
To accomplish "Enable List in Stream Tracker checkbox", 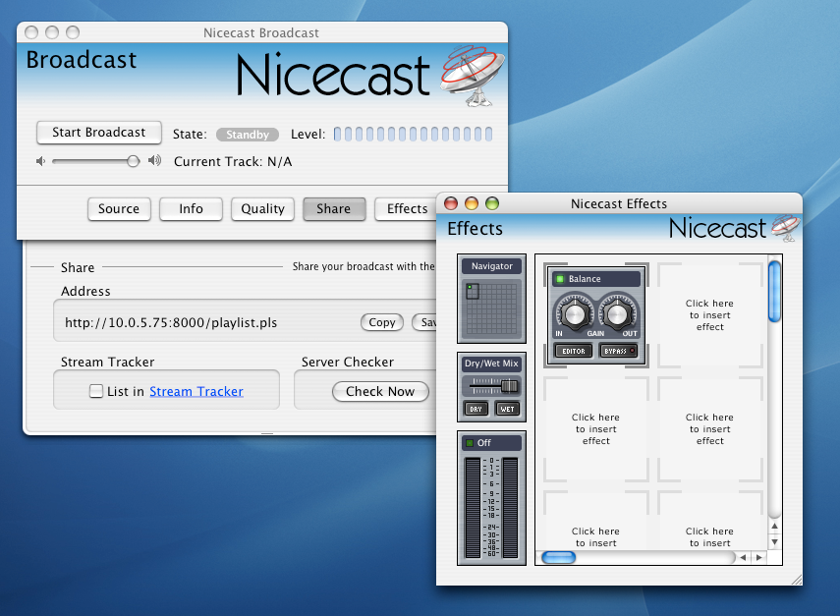I will tap(96, 391).
